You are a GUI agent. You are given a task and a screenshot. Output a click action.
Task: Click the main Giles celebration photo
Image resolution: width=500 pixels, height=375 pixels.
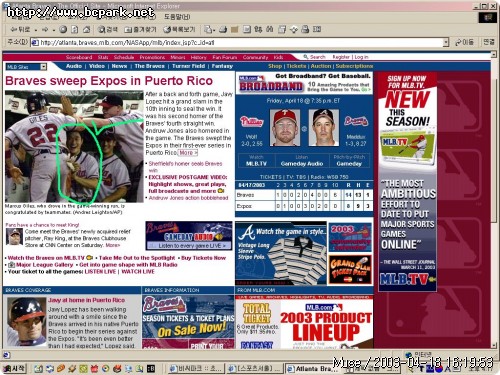pos(74,146)
